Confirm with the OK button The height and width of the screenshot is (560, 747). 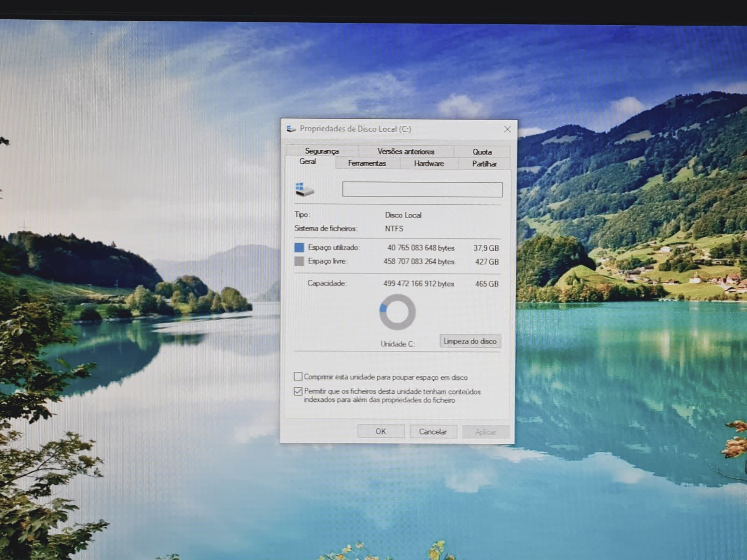tap(381, 432)
